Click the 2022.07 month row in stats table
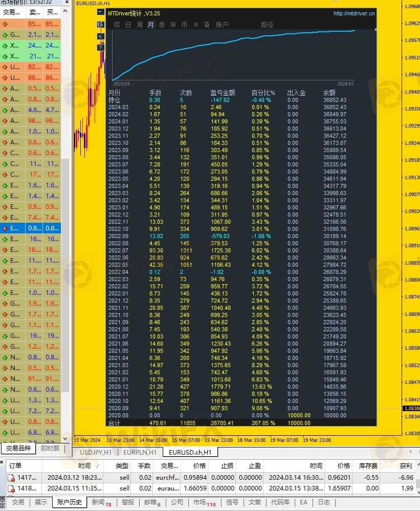This screenshot has width=420, height=511. point(227,250)
